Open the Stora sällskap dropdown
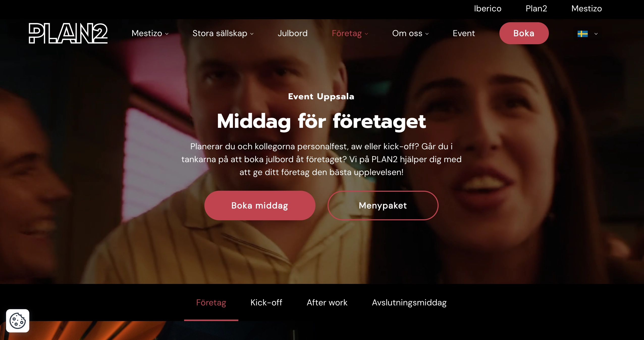 (223, 33)
